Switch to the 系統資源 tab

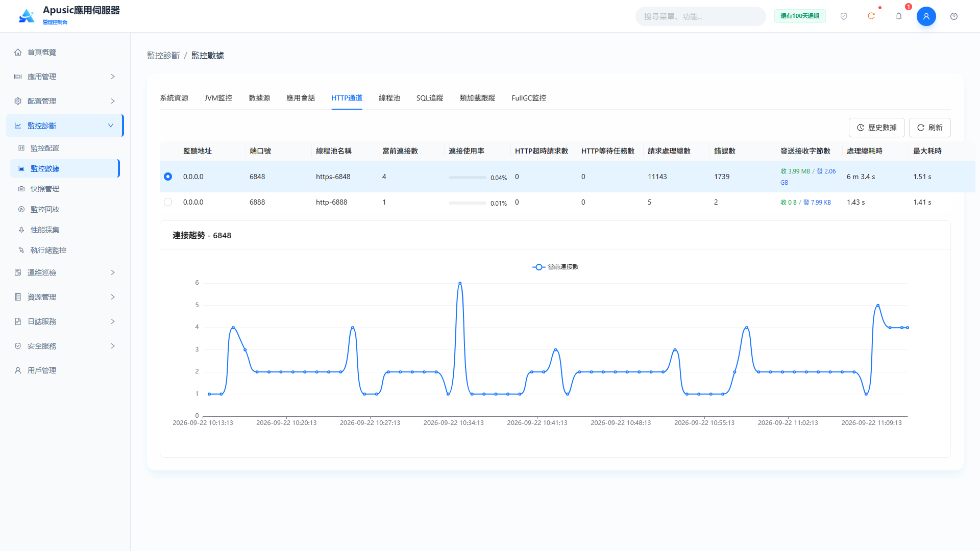174,98
